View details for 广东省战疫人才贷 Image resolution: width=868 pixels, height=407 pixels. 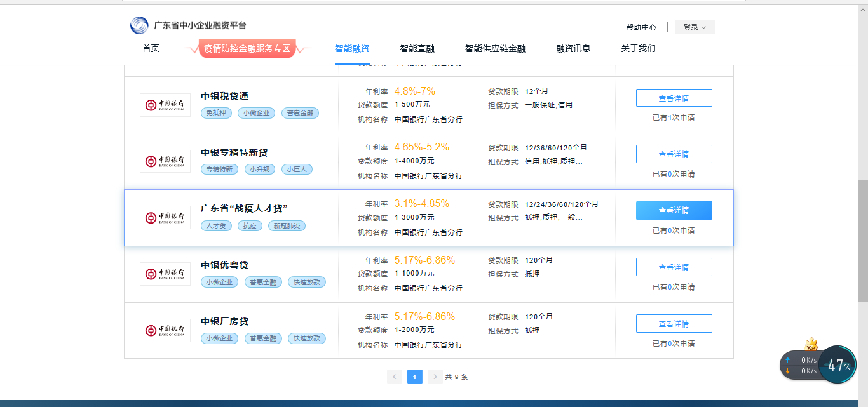pyautogui.click(x=674, y=210)
